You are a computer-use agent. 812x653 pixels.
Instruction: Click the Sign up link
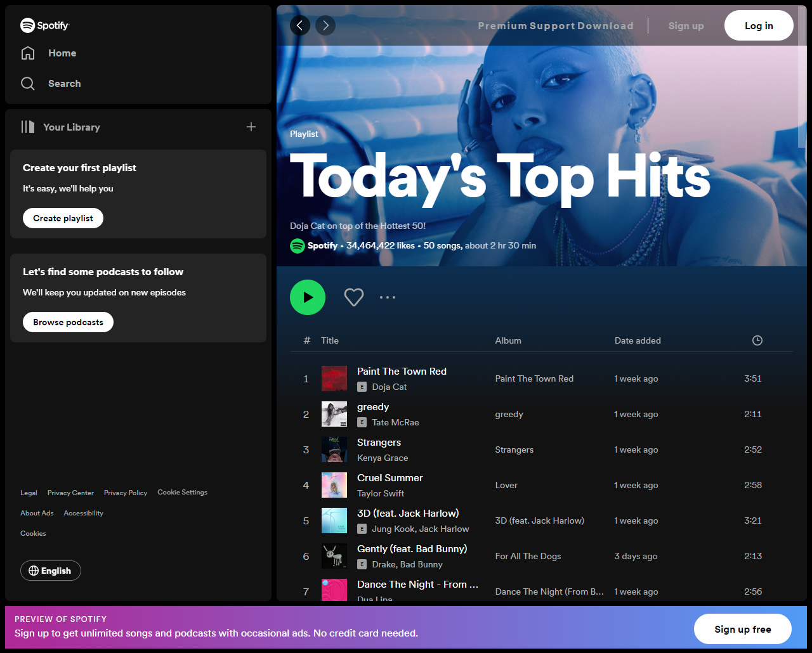[x=686, y=26]
